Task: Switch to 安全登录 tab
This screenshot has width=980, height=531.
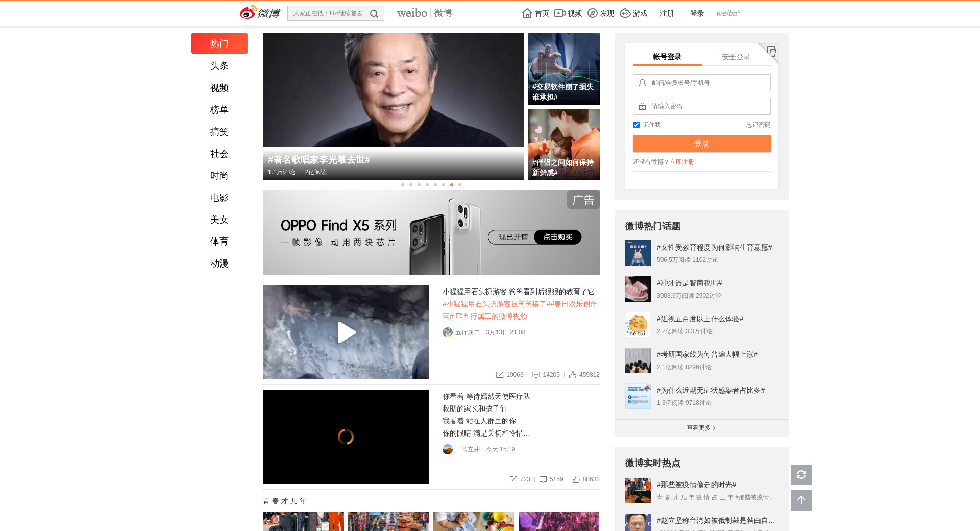Action: pos(736,57)
